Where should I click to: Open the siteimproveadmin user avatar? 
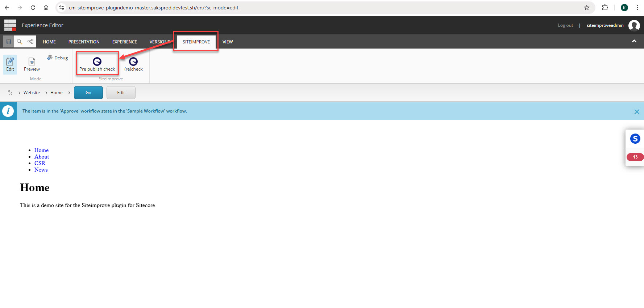coord(634,25)
